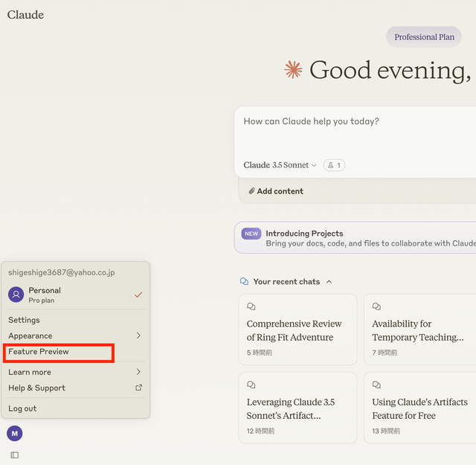This screenshot has height=465, width=476.
Task: Click the NEW badge on Projects banner
Action: tap(251, 234)
